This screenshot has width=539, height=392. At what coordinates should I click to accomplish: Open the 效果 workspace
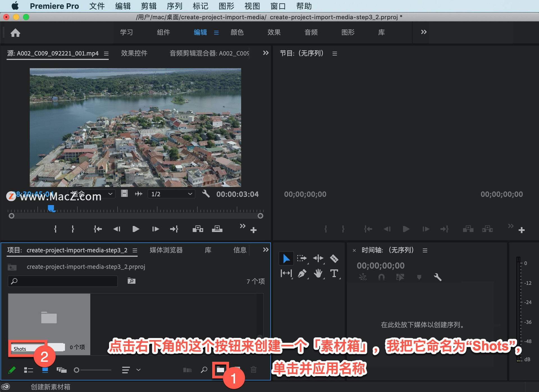pyautogui.click(x=274, y=32)
